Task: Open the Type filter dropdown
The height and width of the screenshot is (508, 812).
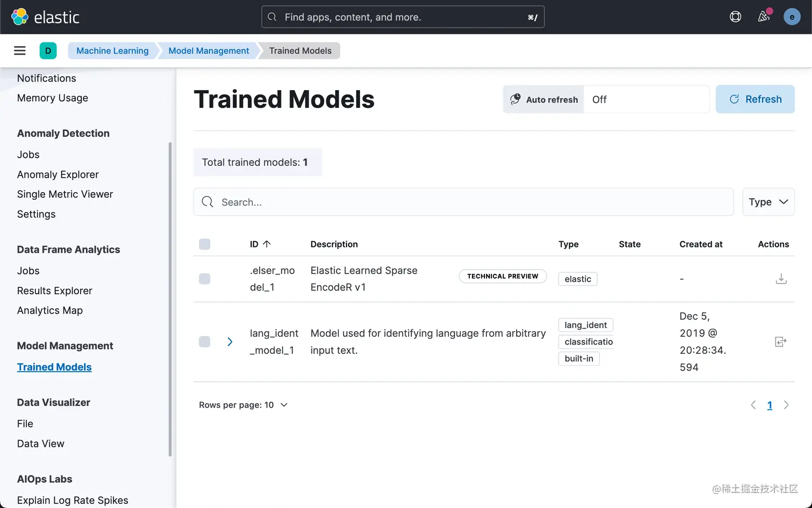Action: pyautogui.click(x=769, y=202)
